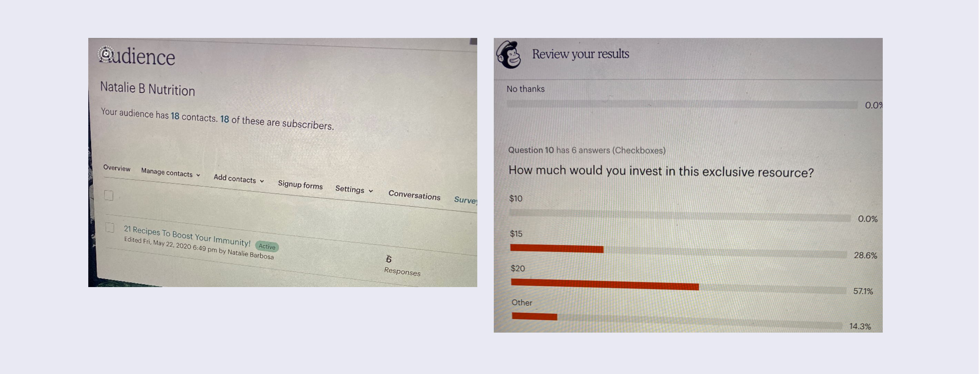Screen dimensions: 980x374
Task: Select the Surveys tab
Action: [465, 200]
